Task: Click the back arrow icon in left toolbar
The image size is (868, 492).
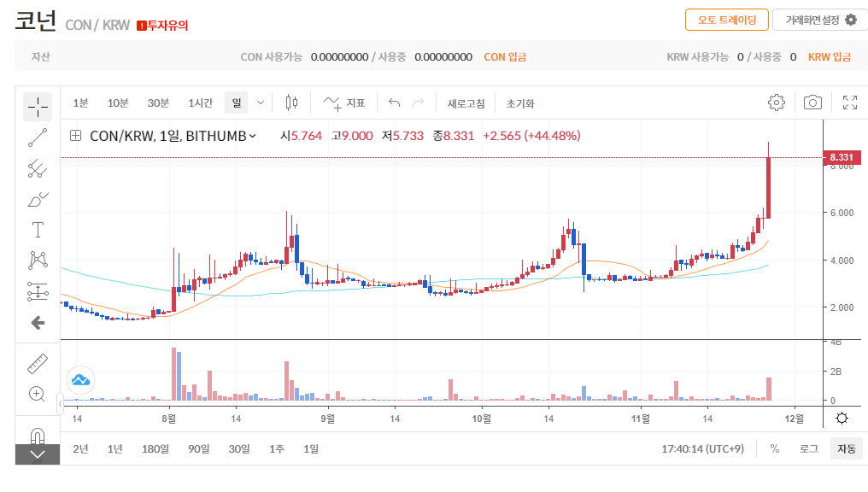Action: coord(38,323)
